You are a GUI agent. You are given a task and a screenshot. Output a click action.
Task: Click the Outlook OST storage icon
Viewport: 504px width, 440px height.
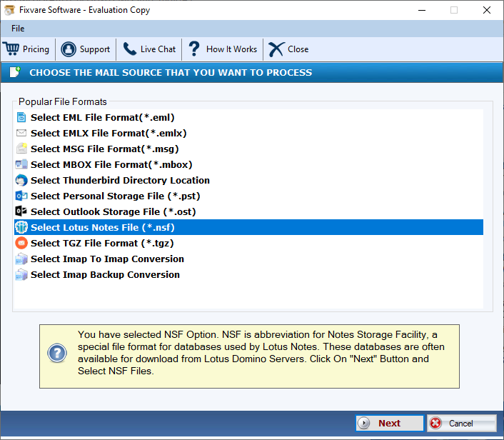point(21,211)
